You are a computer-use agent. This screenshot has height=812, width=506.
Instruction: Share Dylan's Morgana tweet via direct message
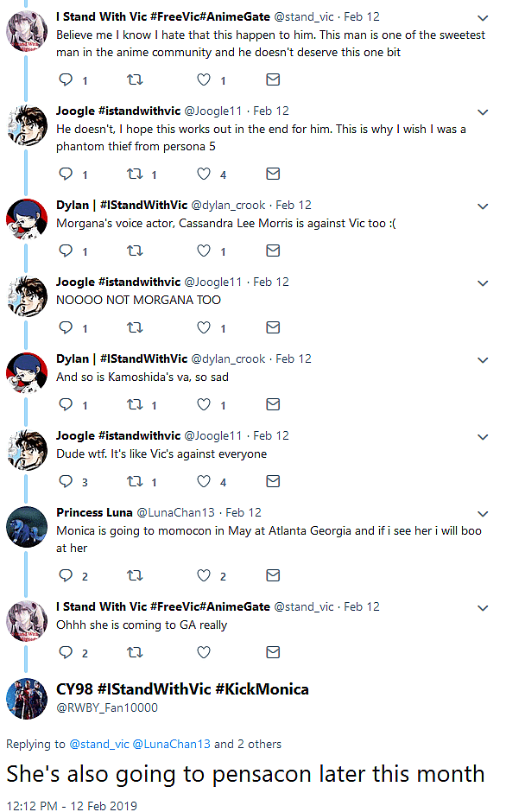pos(273,251)
